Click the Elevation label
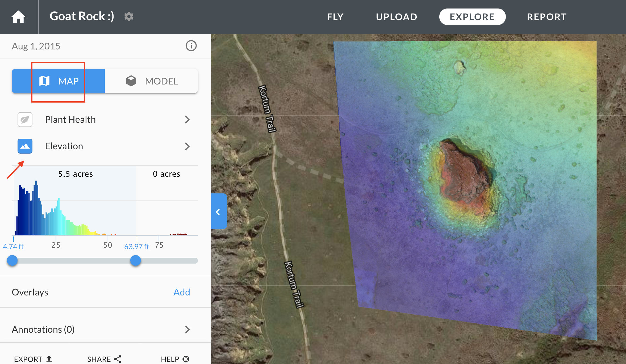 [x=64, y=146]
